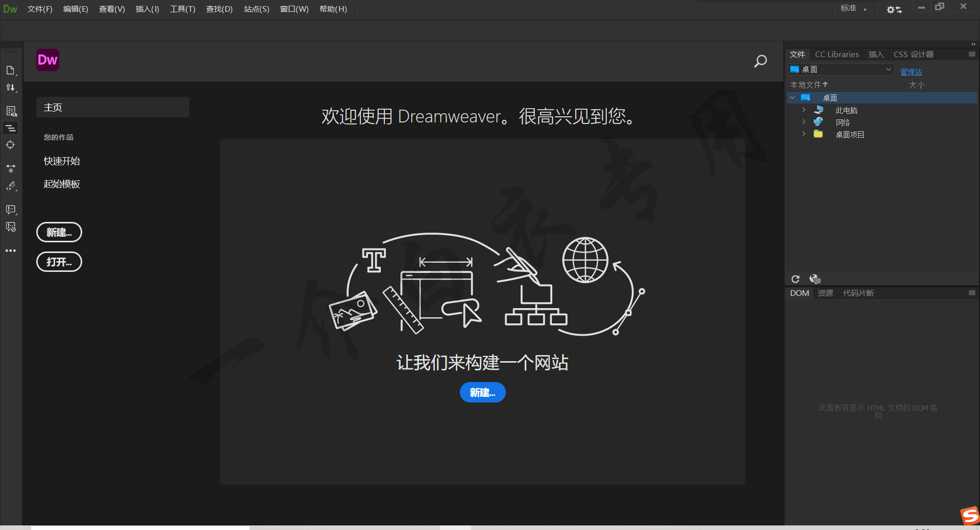Switch to the CC Libraries tab
980x530 pixels.
tap(837, 54)
